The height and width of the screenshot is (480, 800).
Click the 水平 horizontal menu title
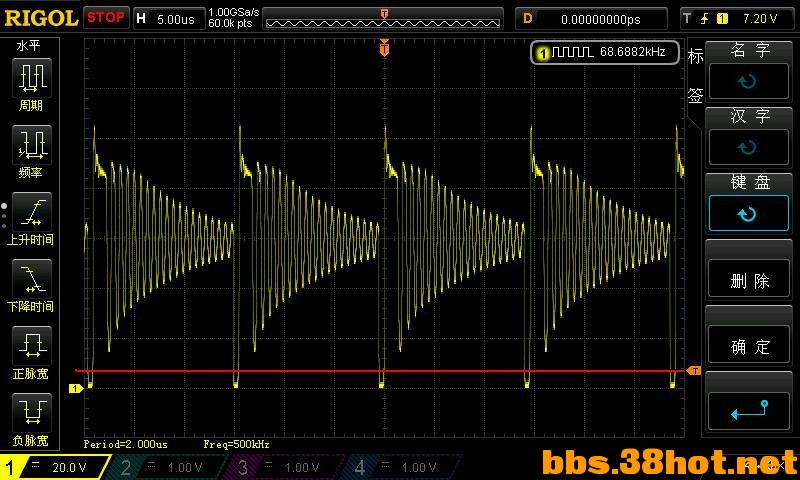pyautogui.click(x=28, y=46)
